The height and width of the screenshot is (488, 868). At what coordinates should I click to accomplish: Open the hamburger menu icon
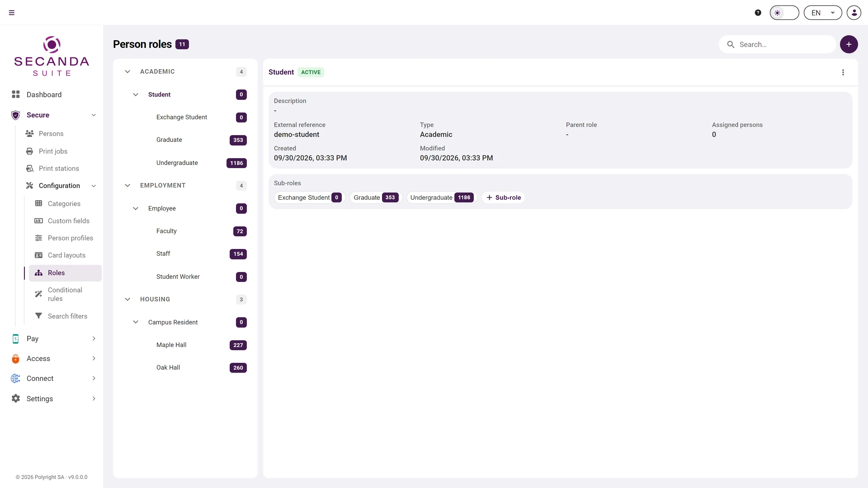pos(12,13)
